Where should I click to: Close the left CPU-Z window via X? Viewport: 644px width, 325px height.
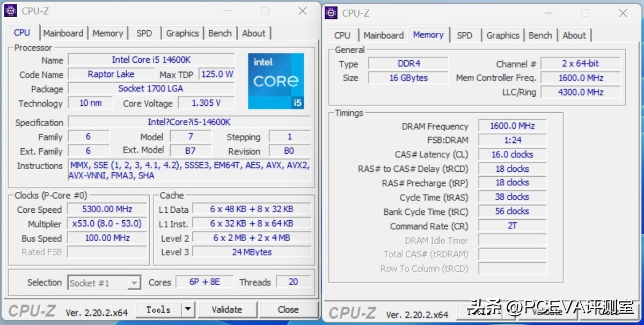coord(303,11)
